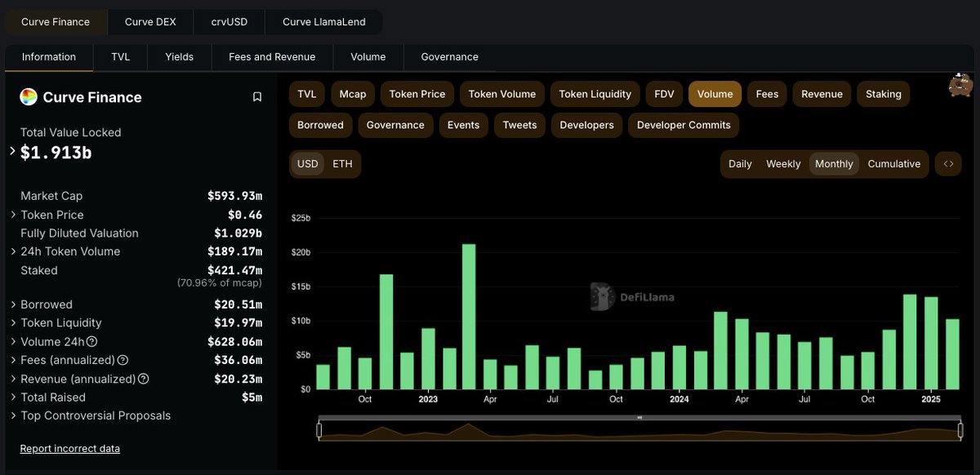Switch chart denomination to ETH
This screenshot has height=475, width=980.
click(x=342, y=163)
